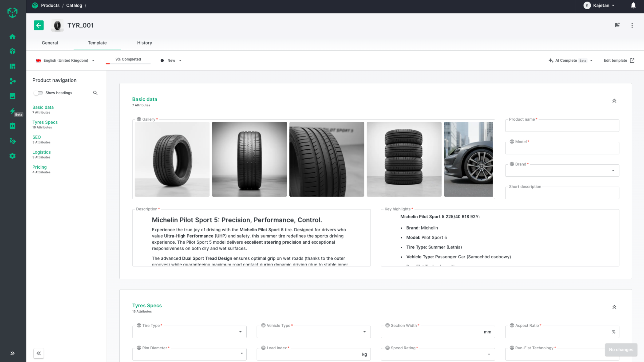Open the English (United Kingdom) language dropdown
Image resolution: width=644 pixels, height=362 pixels.
pos(65,60)
